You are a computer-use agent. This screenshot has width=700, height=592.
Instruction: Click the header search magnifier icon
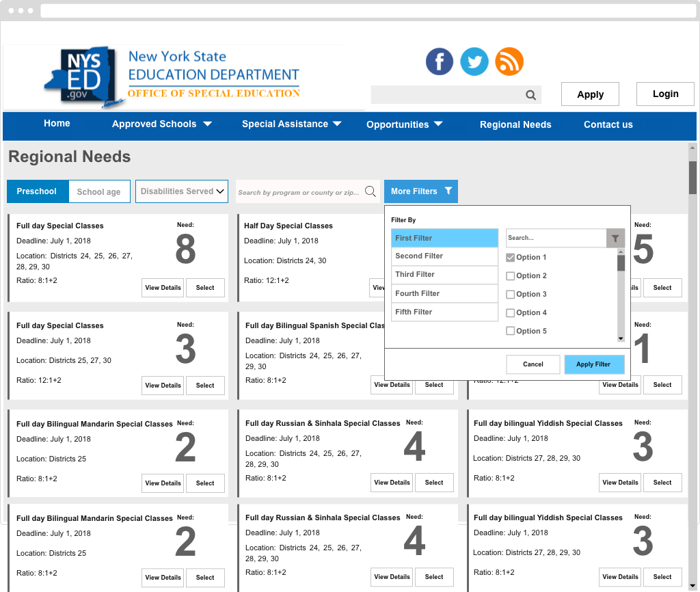pos(530,95)
